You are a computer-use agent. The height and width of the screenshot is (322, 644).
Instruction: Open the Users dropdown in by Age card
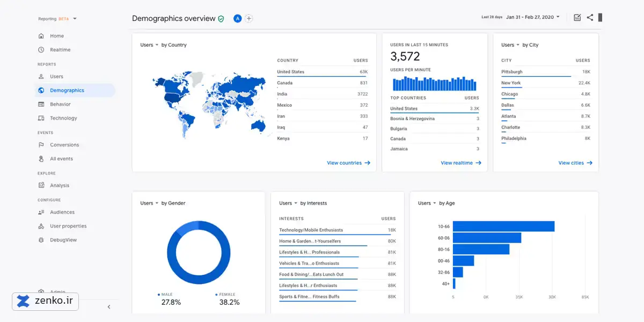click(427, 203)
